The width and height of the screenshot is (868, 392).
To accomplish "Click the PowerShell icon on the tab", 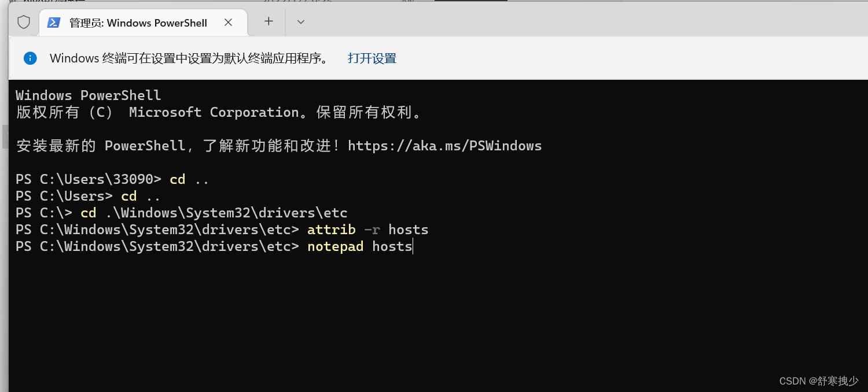I will click(x=54, y=23).
